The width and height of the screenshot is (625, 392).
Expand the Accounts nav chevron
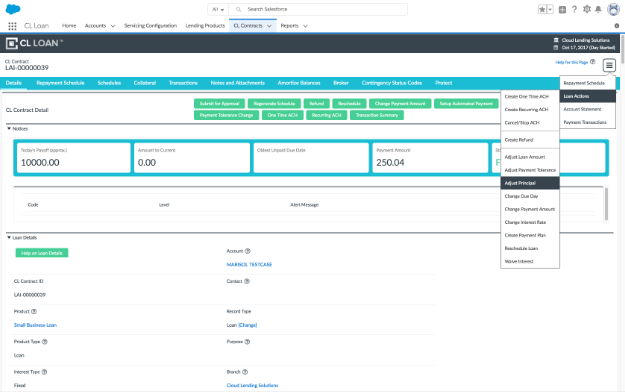click(113, 26)
